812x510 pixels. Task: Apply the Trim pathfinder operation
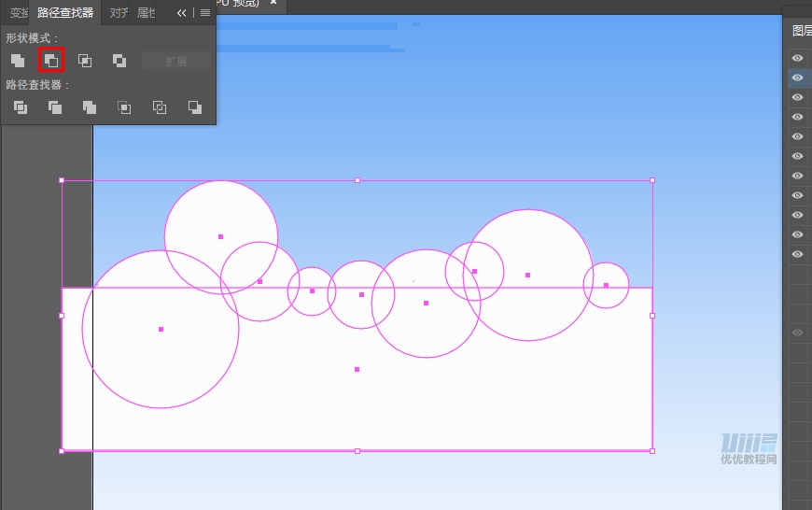click(x=55, y=107)
